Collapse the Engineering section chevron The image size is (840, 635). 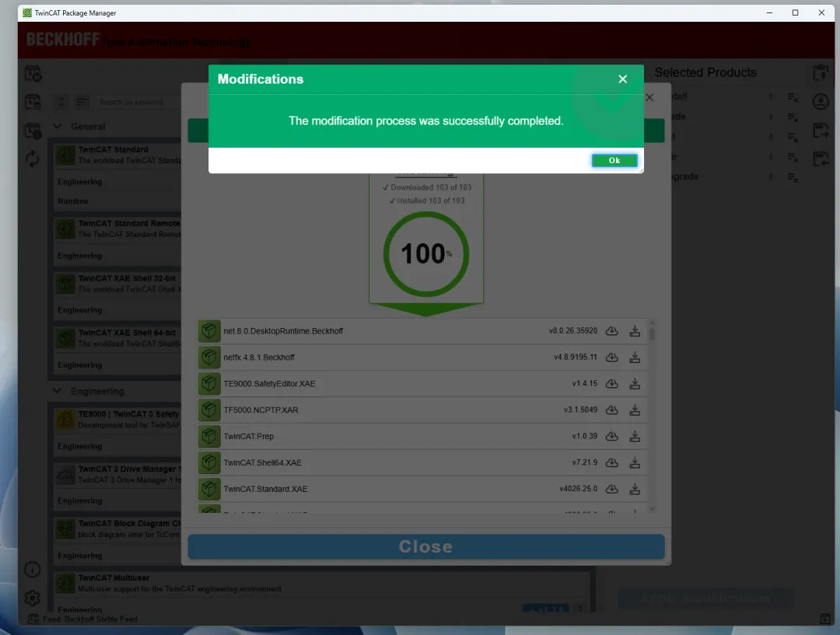pyautogui.click(x=58, y=391)
